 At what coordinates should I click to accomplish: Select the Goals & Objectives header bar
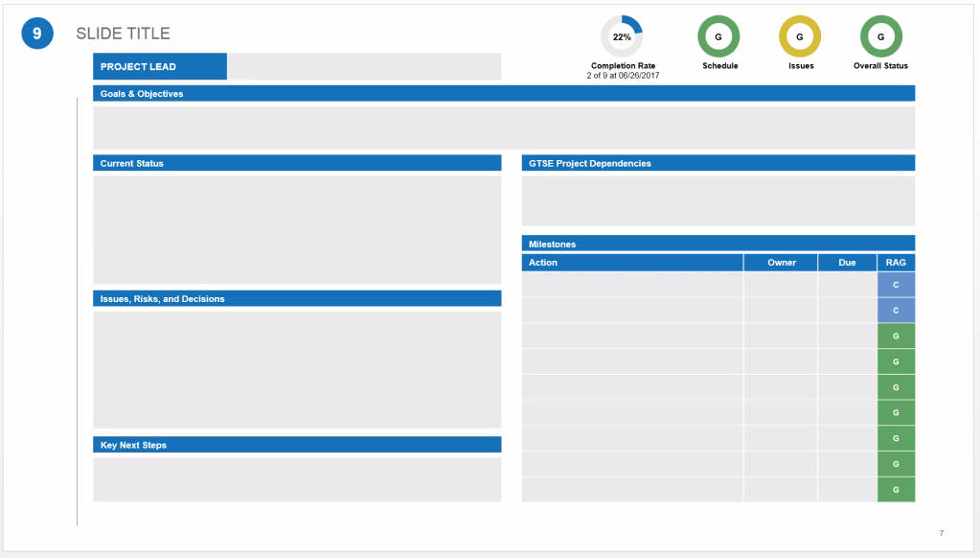tap(503, 94)
